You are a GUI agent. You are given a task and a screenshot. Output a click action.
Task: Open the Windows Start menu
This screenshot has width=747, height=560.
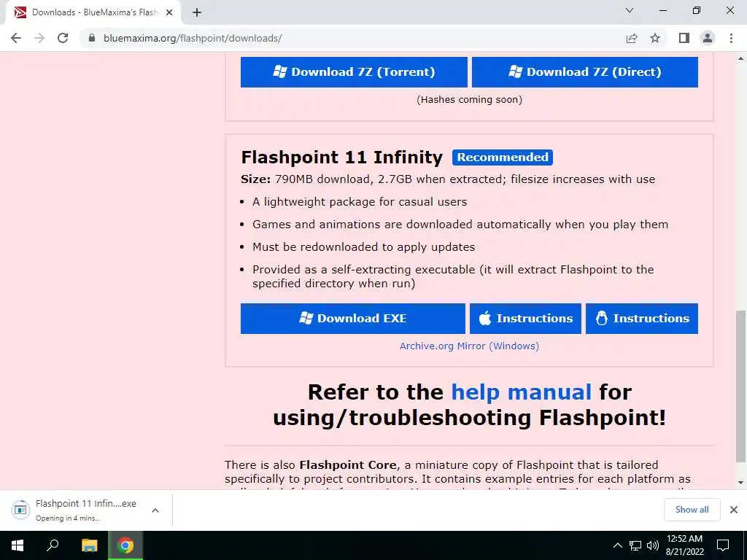18,545
